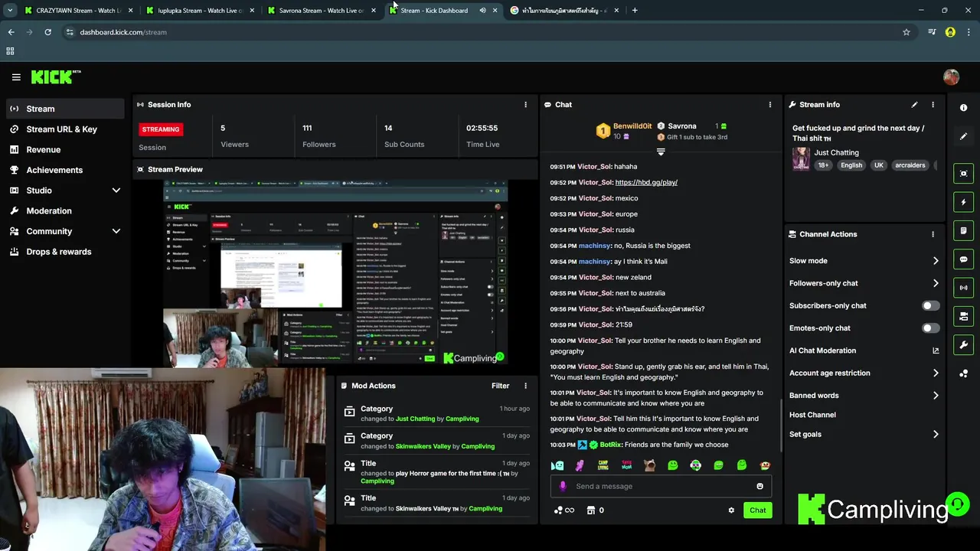Mute the Kick Dashboard tab audio
The image size is (980, 551).
[x=482, y=11]
